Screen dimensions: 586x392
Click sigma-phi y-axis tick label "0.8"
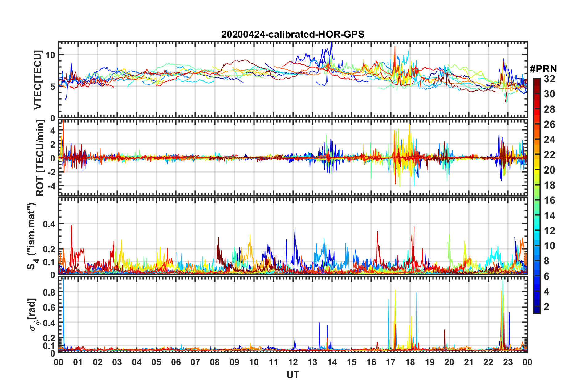(x=49, y=292)
